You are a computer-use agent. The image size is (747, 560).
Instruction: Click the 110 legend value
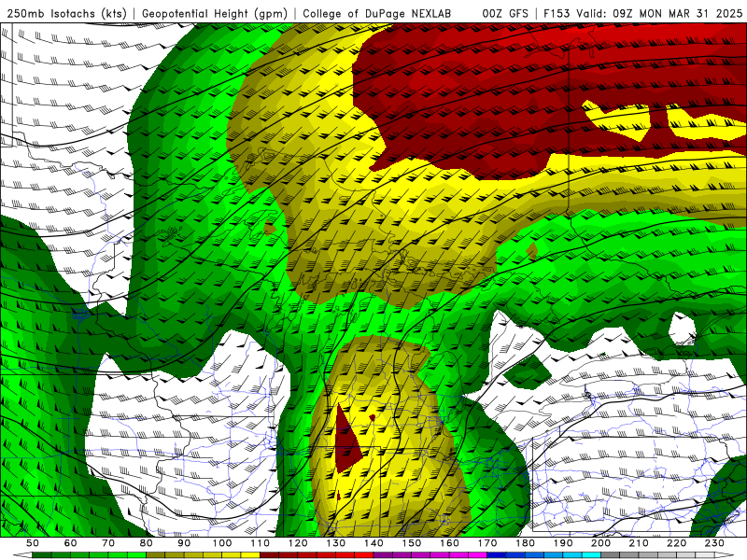(261, 543)
